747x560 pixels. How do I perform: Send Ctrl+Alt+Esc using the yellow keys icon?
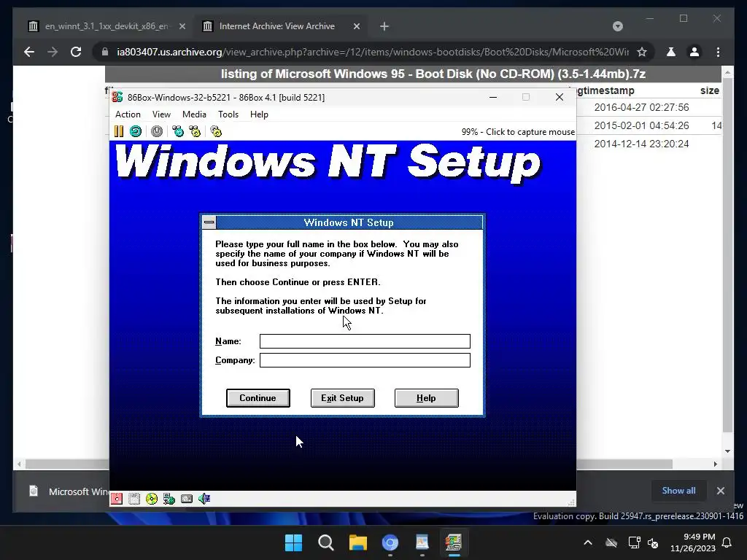pyautogui.click(x=195, y=131)
